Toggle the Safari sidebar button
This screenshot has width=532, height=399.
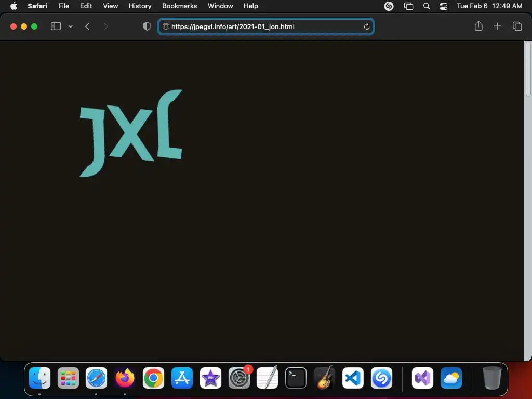(x=56, y=26)
